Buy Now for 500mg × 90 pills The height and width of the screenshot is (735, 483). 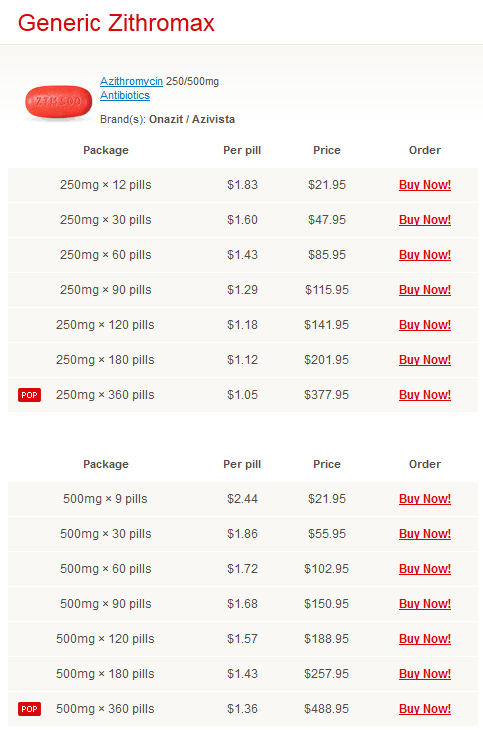425,604
